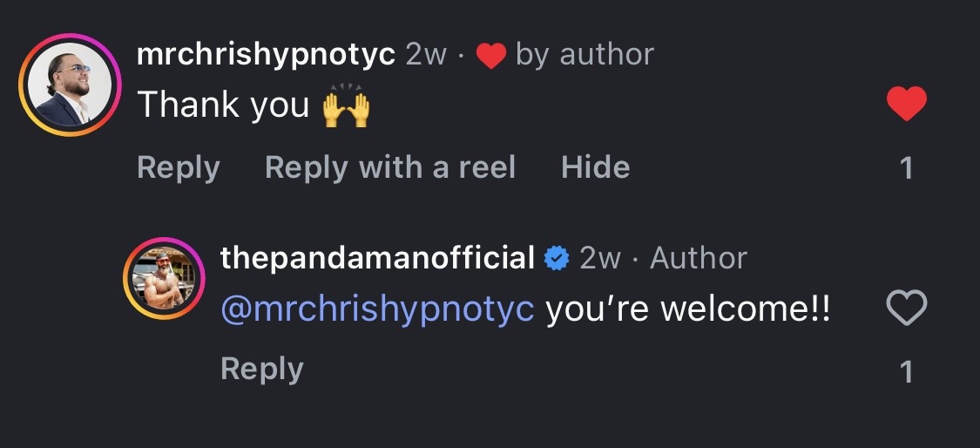Click the "2w" timestamp on mrchrishypnotyc's comment
This screenshot has width=980, height=448.
(x=426, y=55)
